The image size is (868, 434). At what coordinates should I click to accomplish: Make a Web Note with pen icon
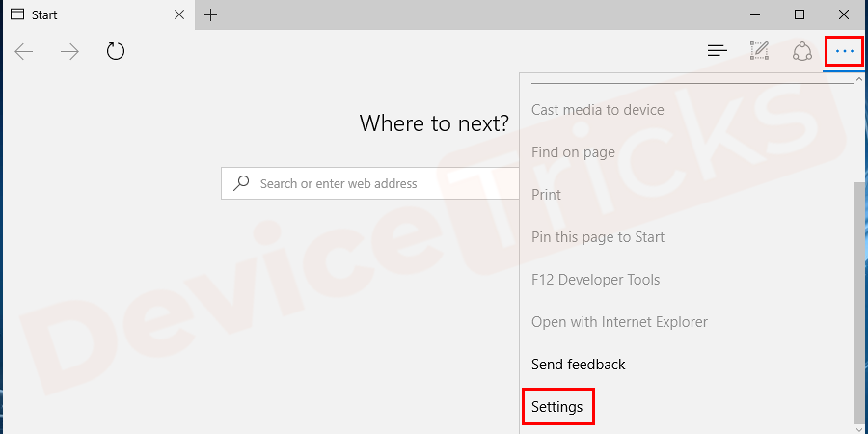(760, 51)
